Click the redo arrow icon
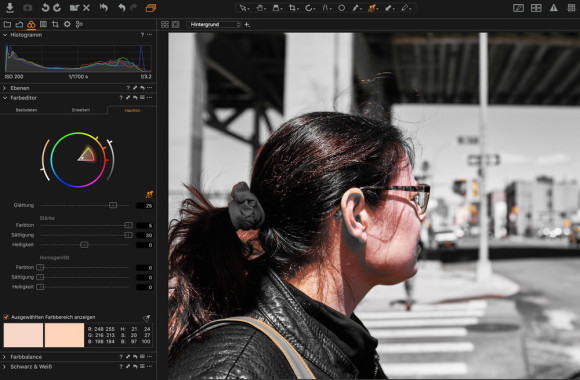 (x=134, y=7)
